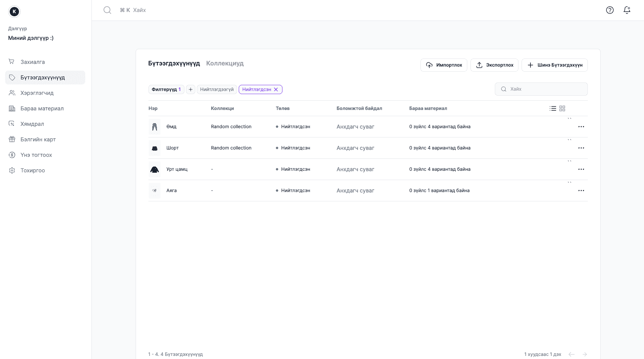This screenshot has width=644, height=359.
Task: Click the Боломжтой байдал column header
Action: point(359,108)
